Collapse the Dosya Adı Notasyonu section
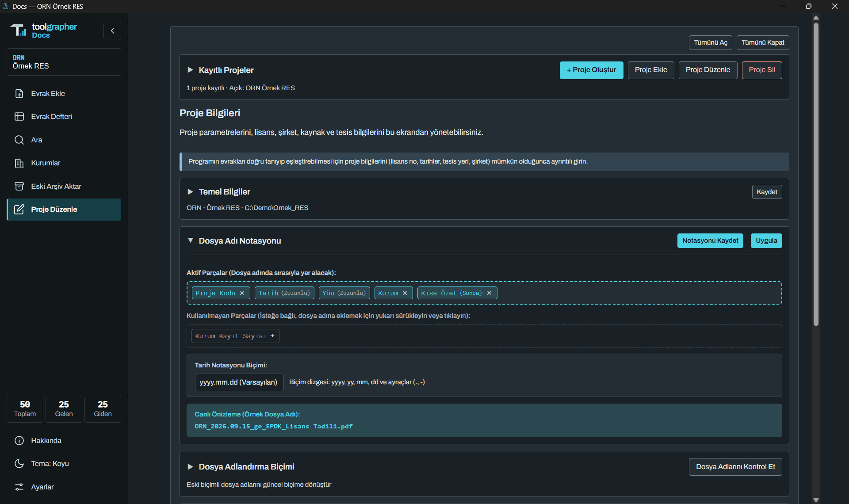Viewport: 849px width, 504px height. coord(190,241)
